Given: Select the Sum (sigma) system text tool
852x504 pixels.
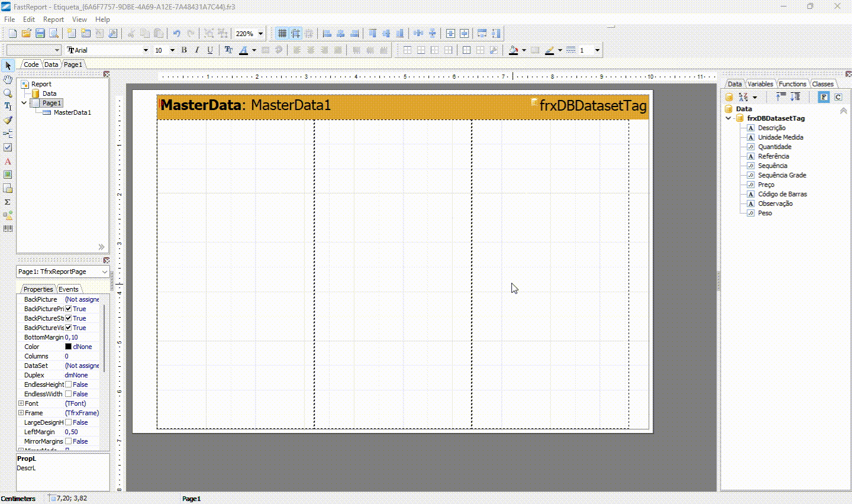Looking at the screenshot, I should (x=8, y=202).
